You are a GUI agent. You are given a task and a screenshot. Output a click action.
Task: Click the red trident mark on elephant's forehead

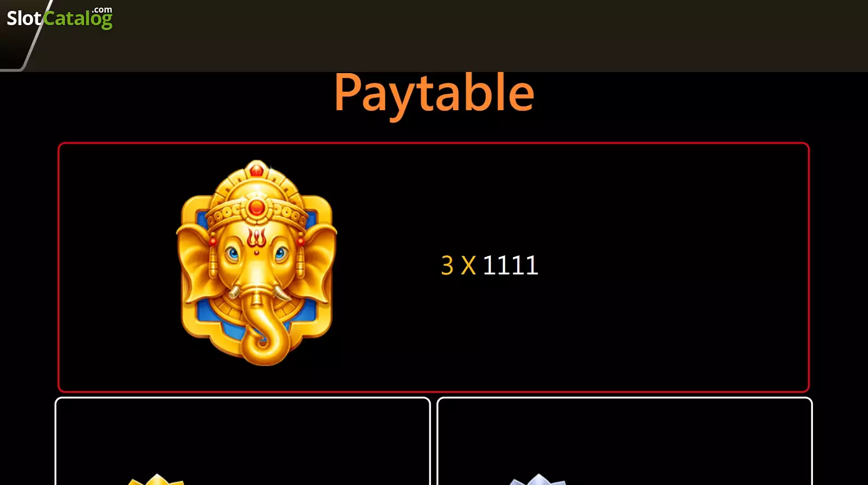pos(256,239)
